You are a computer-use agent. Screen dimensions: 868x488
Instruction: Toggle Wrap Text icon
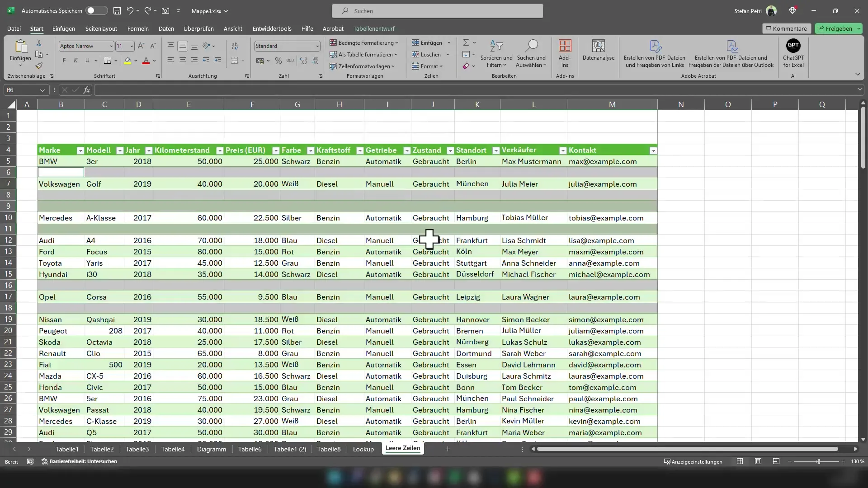pos(235,46)
